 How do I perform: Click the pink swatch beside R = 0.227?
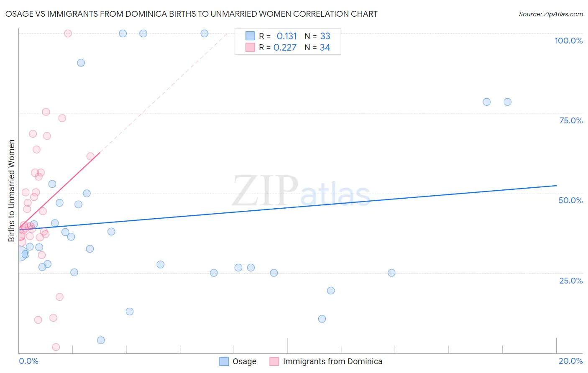pos(250,47)
